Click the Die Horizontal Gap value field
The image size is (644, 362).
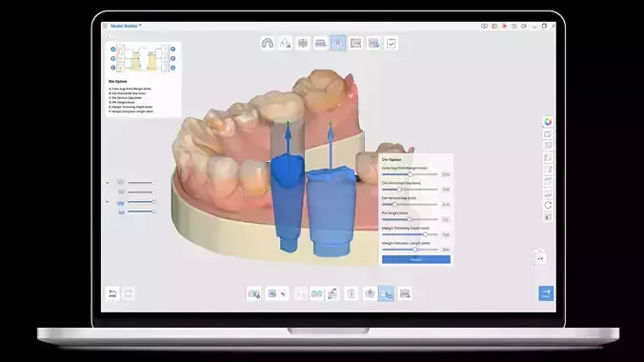tap(446, 190)
